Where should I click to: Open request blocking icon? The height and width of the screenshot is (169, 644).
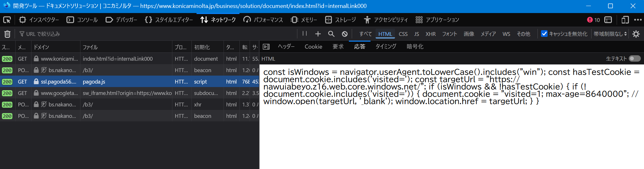pos(345,34)
